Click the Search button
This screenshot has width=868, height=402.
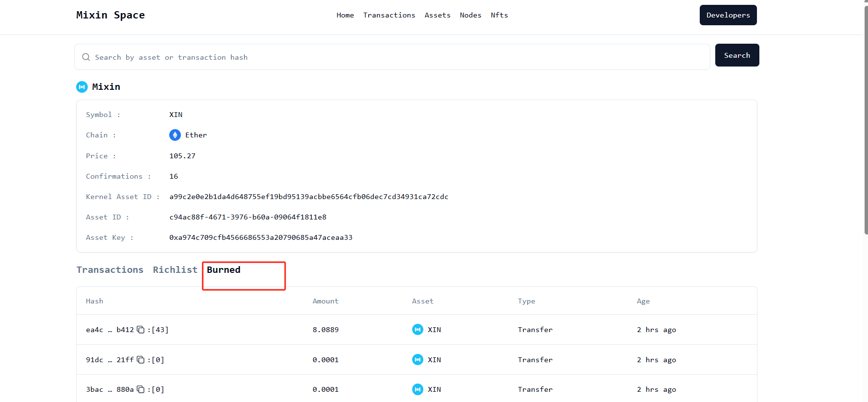pyautogui.click(x=737, y=55)
